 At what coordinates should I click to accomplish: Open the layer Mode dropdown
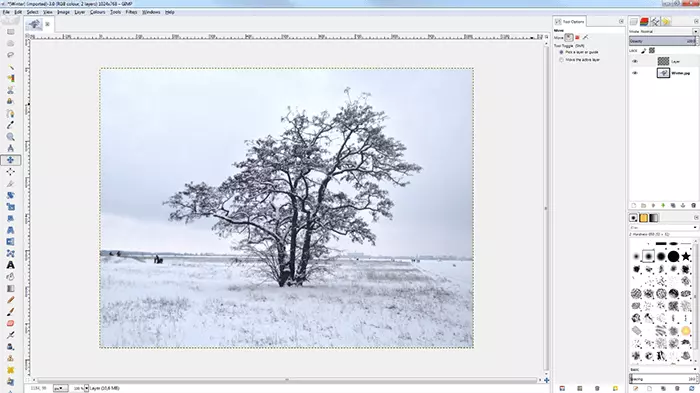tap(695, 32)
